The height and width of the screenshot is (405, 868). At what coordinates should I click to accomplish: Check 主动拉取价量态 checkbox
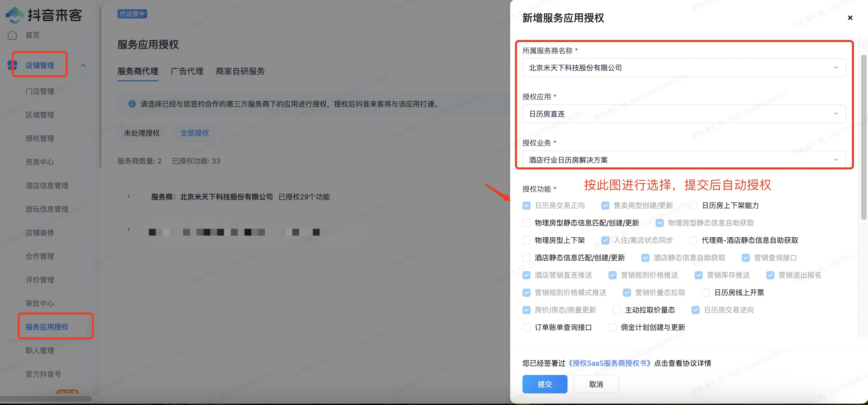617,310
